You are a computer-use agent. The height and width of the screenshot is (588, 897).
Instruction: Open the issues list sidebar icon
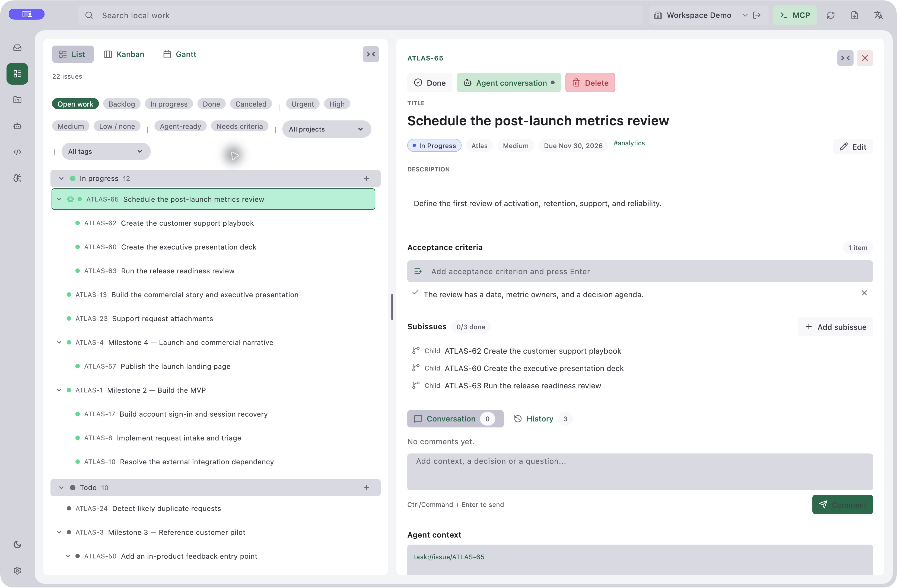(x=17, y=74)
